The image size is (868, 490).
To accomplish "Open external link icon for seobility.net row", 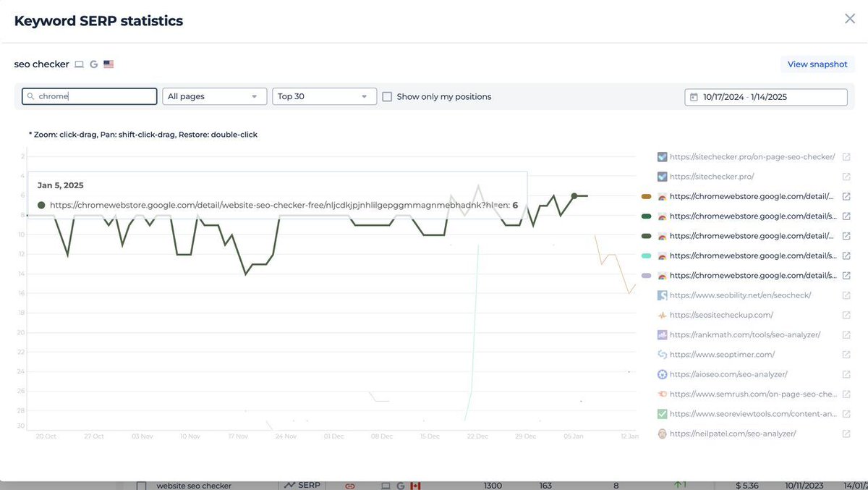I will 846,295.
